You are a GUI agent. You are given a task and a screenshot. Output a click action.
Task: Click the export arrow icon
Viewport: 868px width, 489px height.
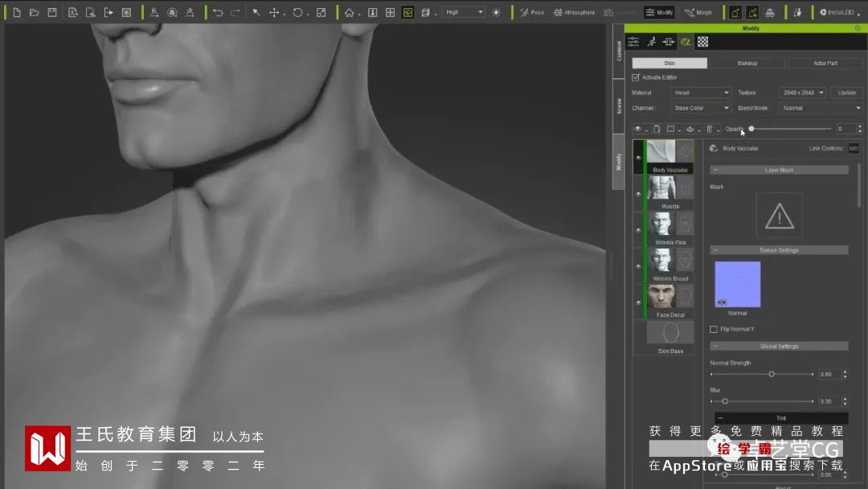[x=108, y=12]
